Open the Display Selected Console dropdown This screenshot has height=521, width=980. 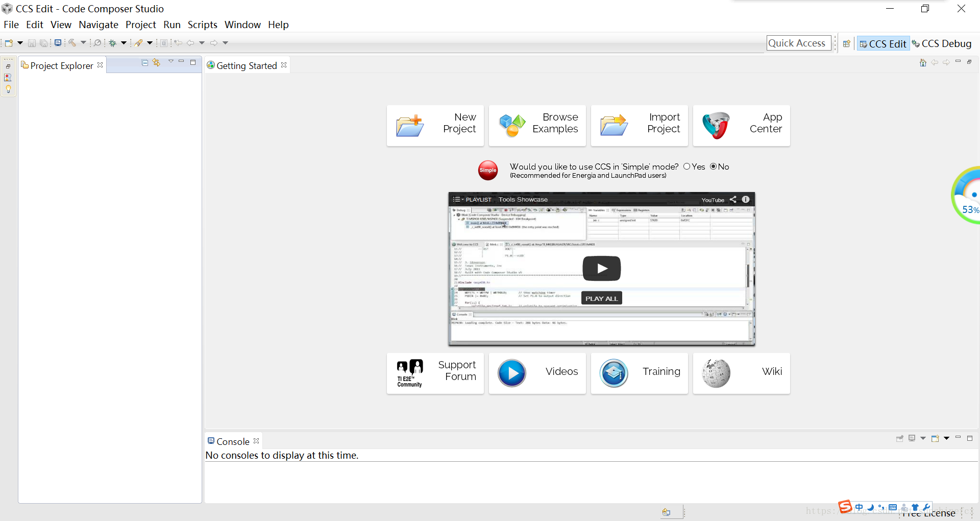click(x=923, y=438)
